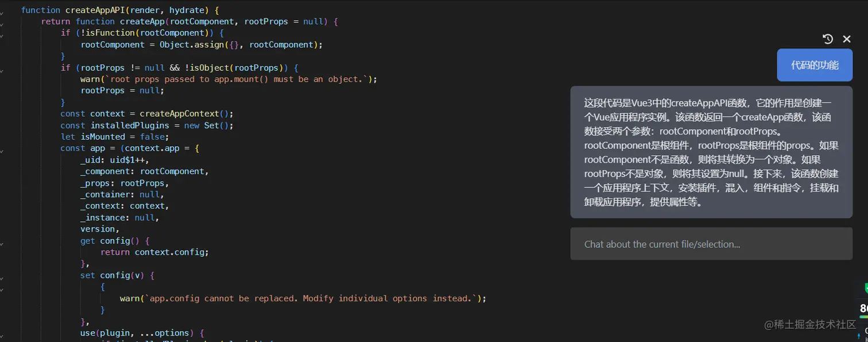This screenshot has width=868, height=342.
Task: Click the hydrate parameter
Action: click(x=187, y=10)
